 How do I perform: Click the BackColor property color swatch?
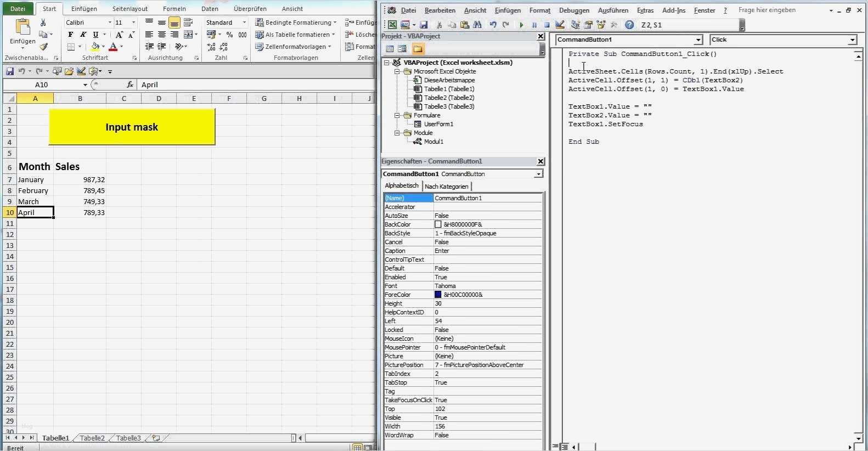438,224
